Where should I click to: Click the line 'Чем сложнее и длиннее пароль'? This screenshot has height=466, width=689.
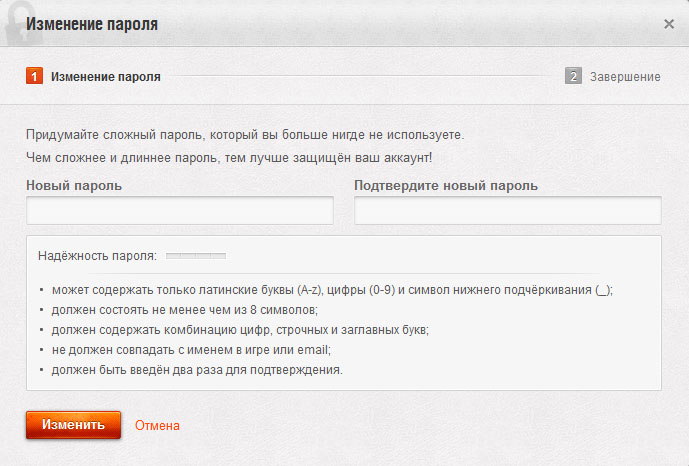[x=229, y=157]
